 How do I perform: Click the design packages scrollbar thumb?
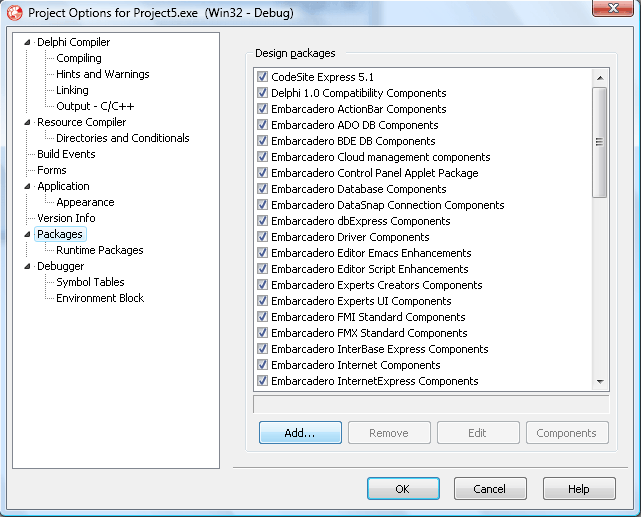(x=600, y=142)
